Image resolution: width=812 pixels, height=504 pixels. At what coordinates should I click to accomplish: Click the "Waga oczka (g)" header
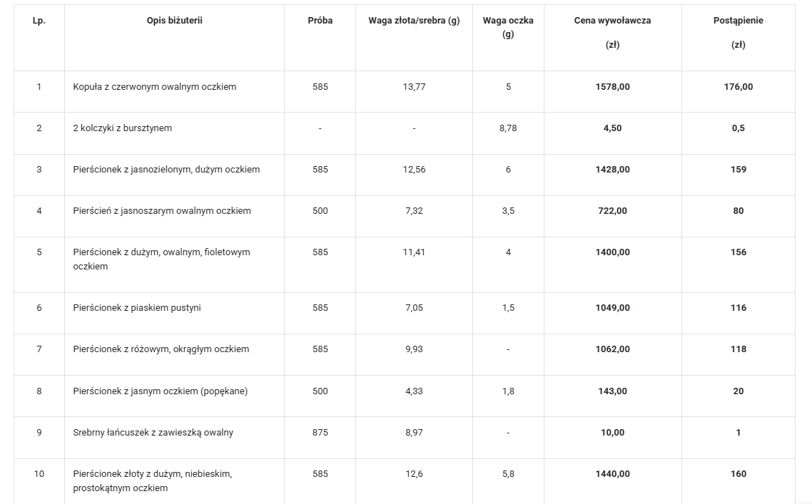click(508, 27)
